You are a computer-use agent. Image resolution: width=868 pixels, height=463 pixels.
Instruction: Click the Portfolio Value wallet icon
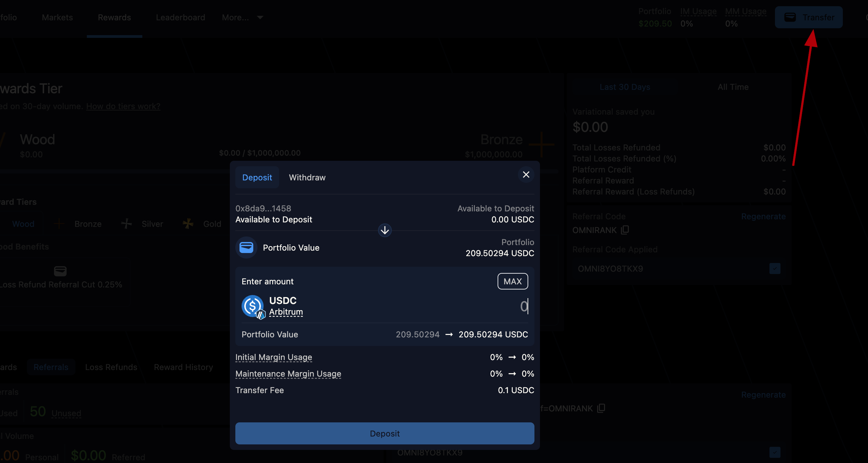coord(246,248)
